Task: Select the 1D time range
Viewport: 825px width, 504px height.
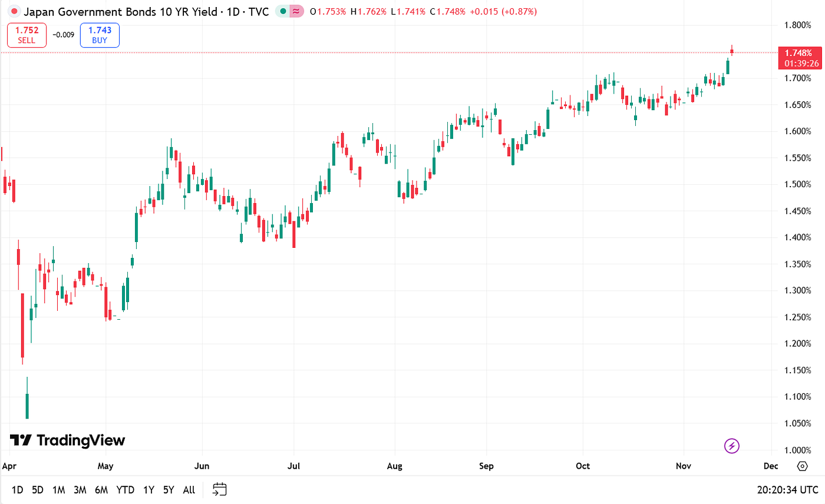Action: tap(18, 490)
